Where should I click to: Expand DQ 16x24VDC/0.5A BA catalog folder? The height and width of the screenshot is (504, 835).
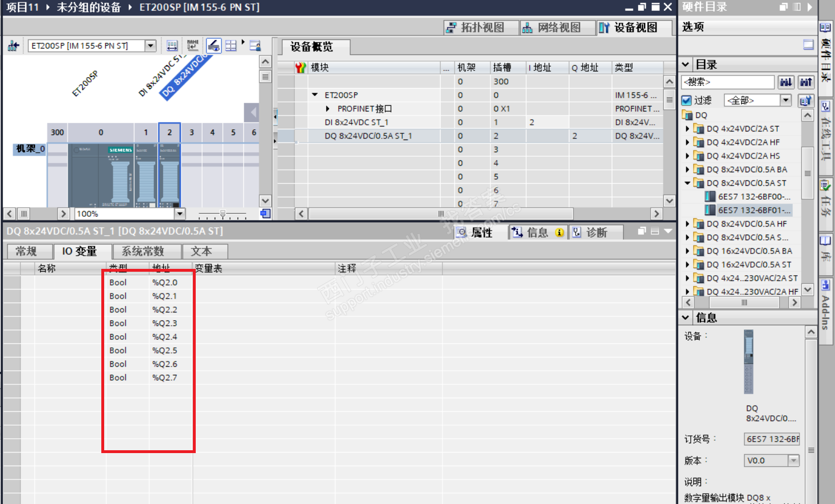(x=688, y=251)
